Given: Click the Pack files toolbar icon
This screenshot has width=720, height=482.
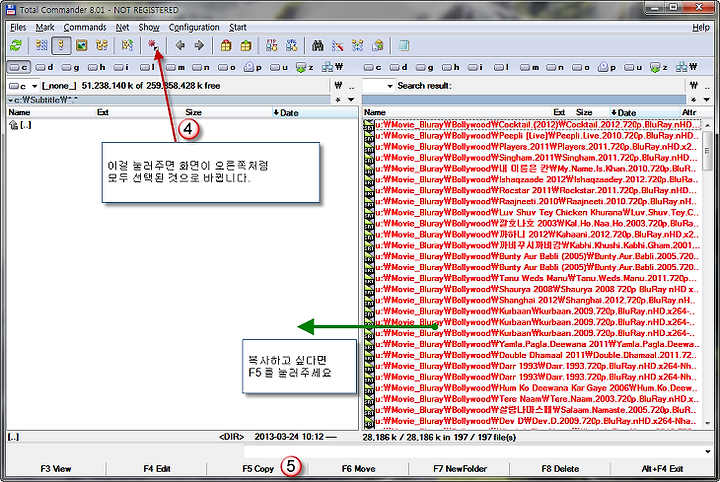Looking at the screenshot, I should (x=226, y=45).
